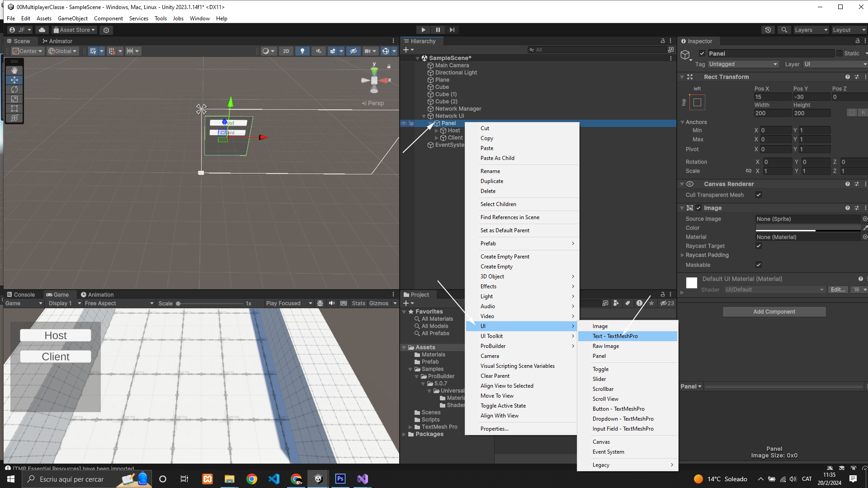Toggle the Maskable checkbox
The height and width of the screenshot is (488, 868).
[x=759, y=265]
